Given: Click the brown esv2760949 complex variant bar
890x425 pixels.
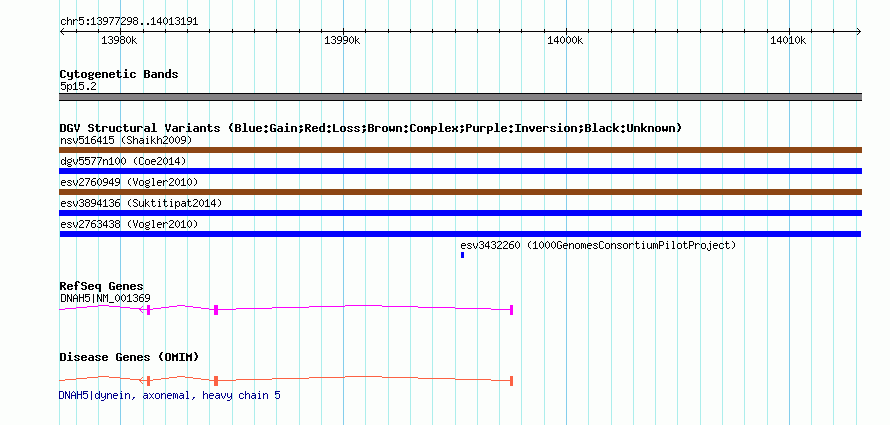Looking at the screenshot, I should (460, 192).
